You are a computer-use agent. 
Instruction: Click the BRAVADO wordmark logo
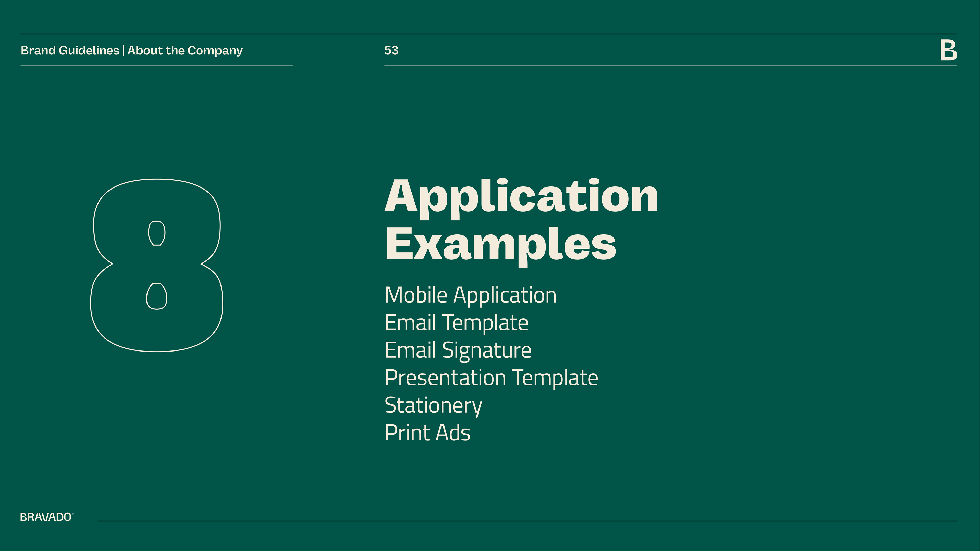coord(46,517)
